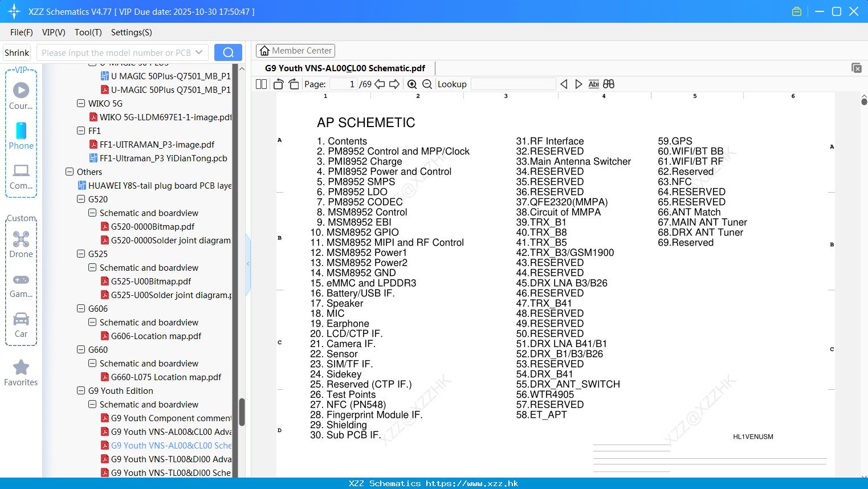Open the VIP Courses sidebar icon
Screen dimensions: 868x489
(x=21, y=96)
